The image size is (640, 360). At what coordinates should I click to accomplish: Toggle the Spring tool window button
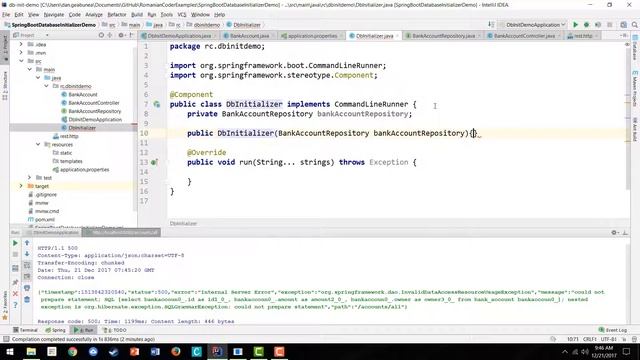click(55, 330)
